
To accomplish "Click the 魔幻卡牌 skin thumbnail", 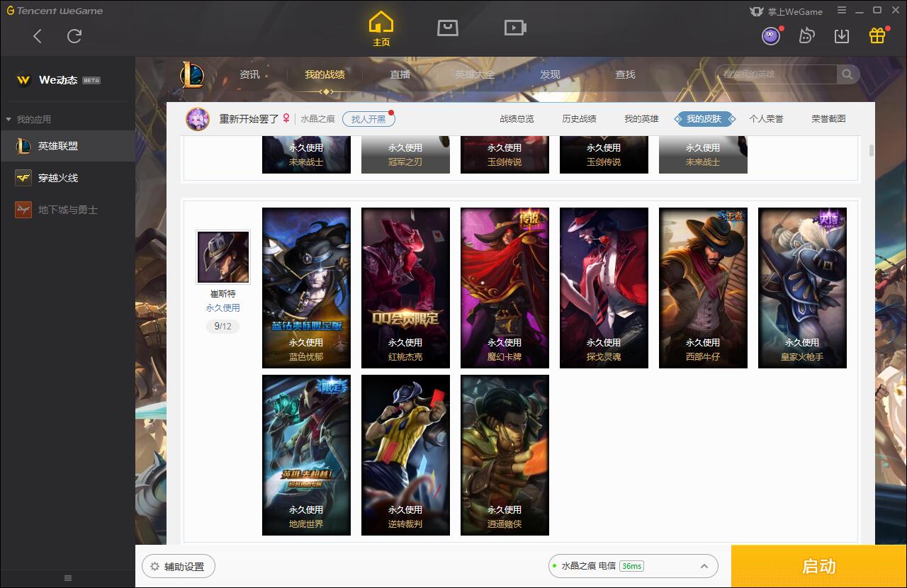I will pyautogui.click(x=505, y=288).
